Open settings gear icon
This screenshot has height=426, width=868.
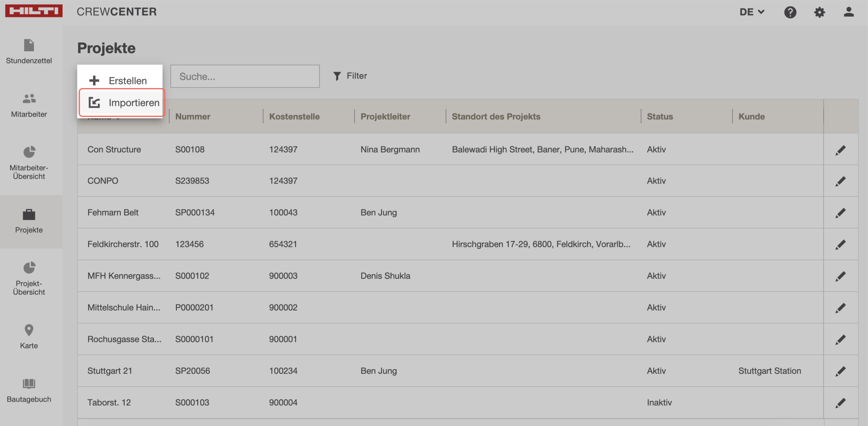[x=819, y=12]
